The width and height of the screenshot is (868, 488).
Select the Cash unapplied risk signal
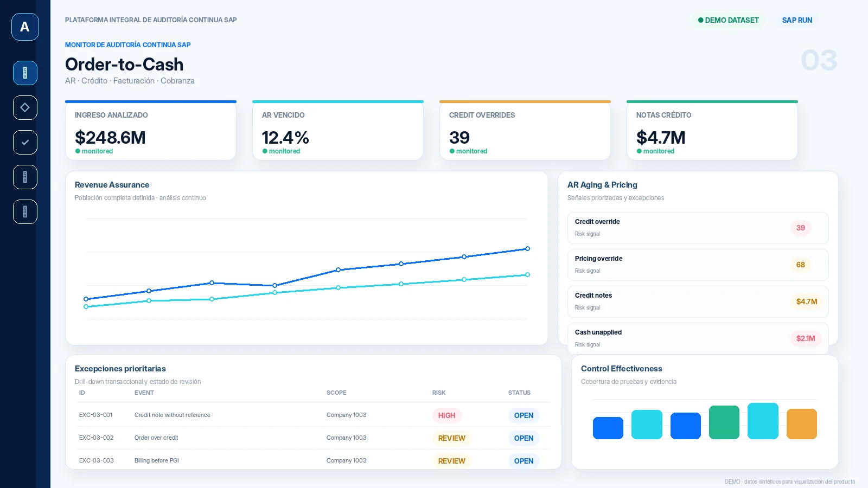698,338
